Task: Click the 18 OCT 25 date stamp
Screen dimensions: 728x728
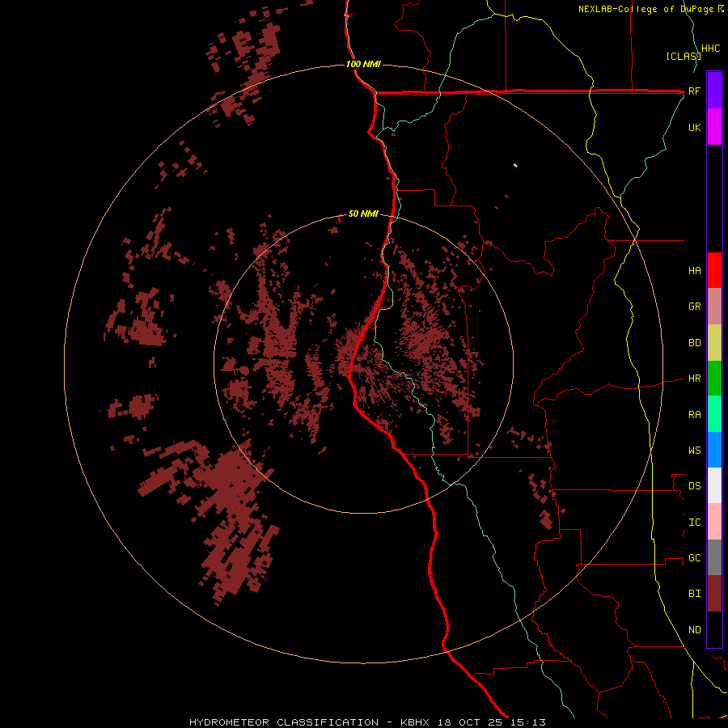Action: click(x=470, y=722)
